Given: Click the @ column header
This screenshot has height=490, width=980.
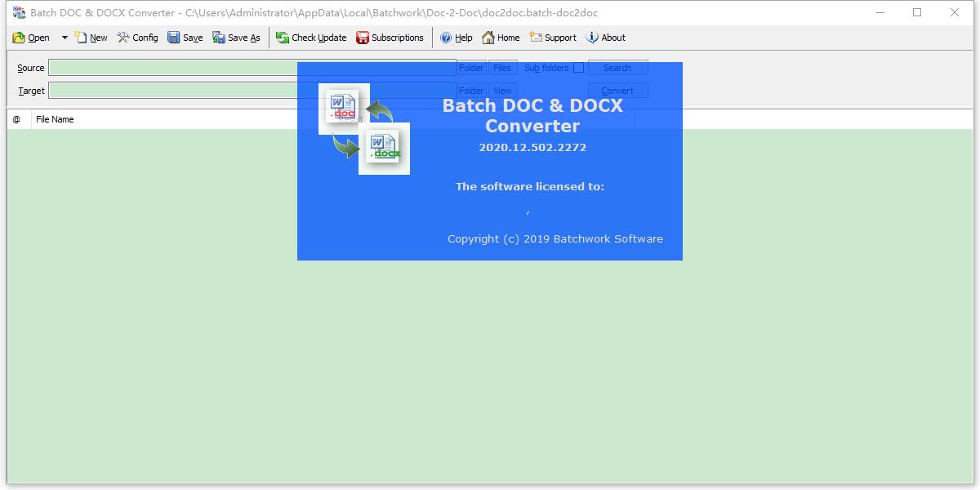Looking at the screenshot, I should 18,119.
